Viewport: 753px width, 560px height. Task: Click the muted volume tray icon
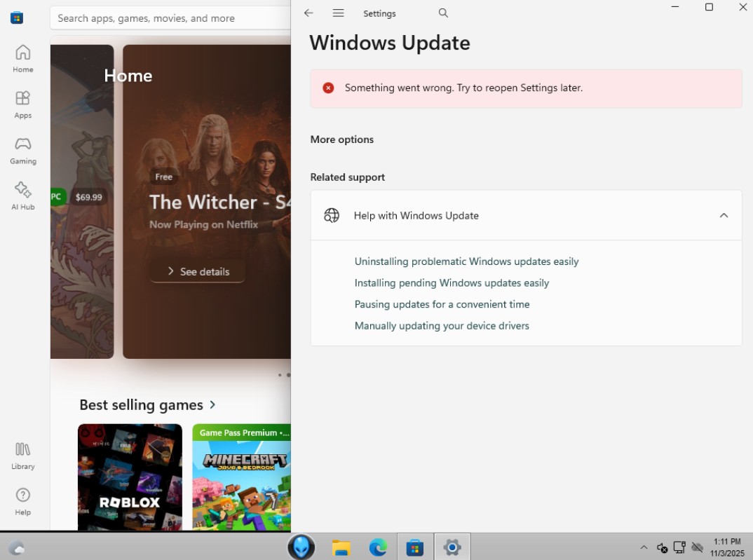[663, 547]
